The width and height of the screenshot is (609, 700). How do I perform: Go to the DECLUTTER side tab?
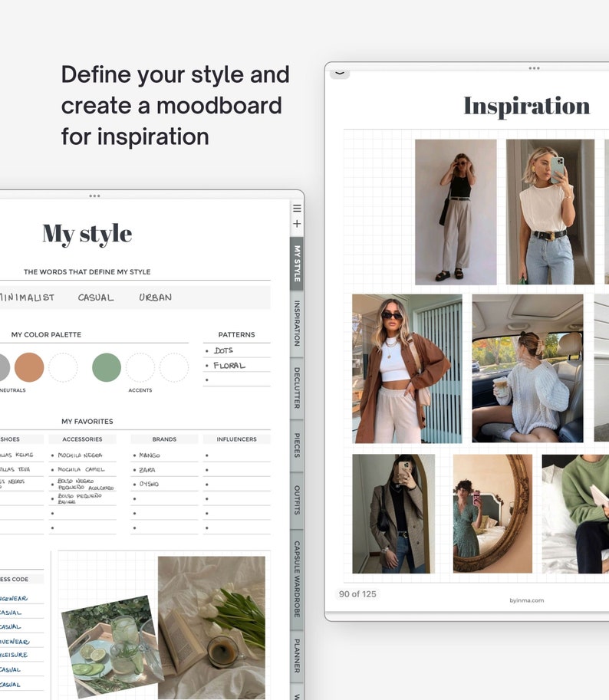(x=297, y=387)
